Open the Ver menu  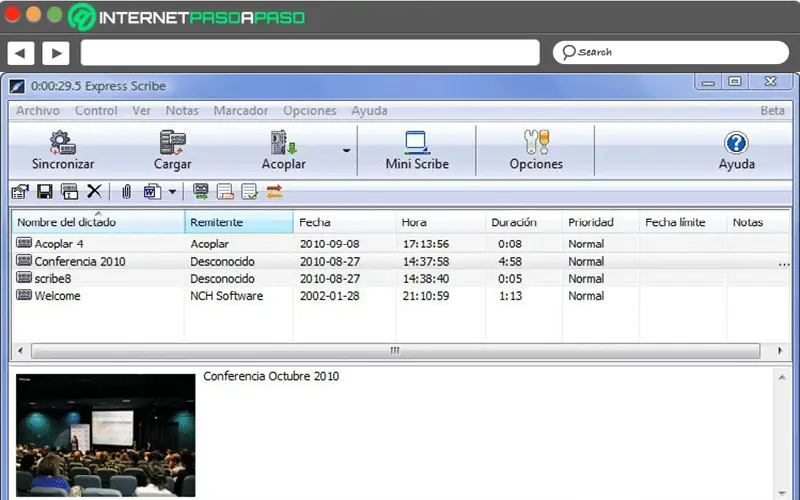tap(141, 111)
